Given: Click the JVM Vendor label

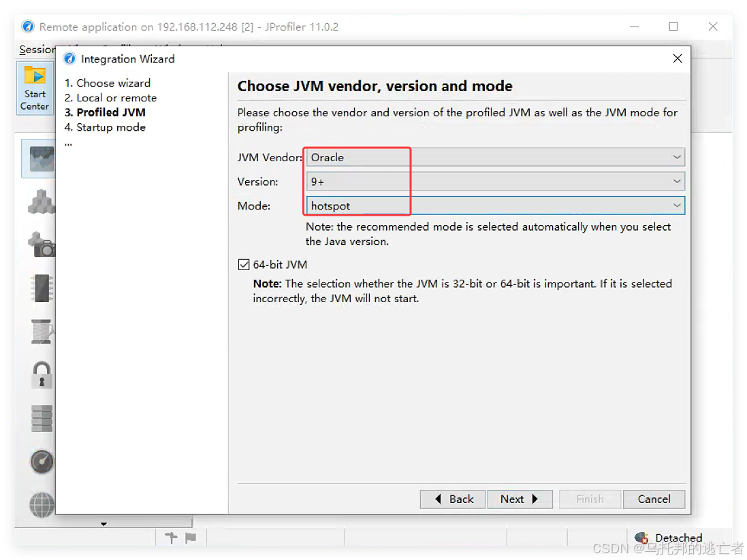Looking at the screenshot, I should tap(270, 157).
